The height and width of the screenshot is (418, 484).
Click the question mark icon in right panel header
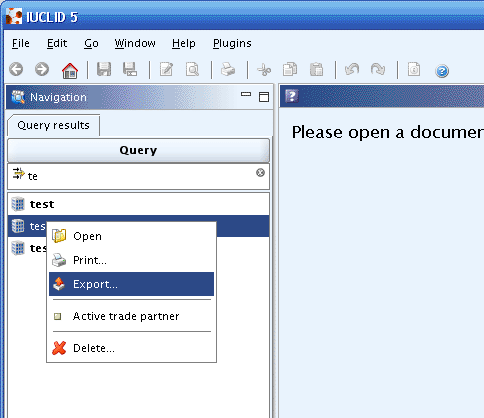coord(292,96)
